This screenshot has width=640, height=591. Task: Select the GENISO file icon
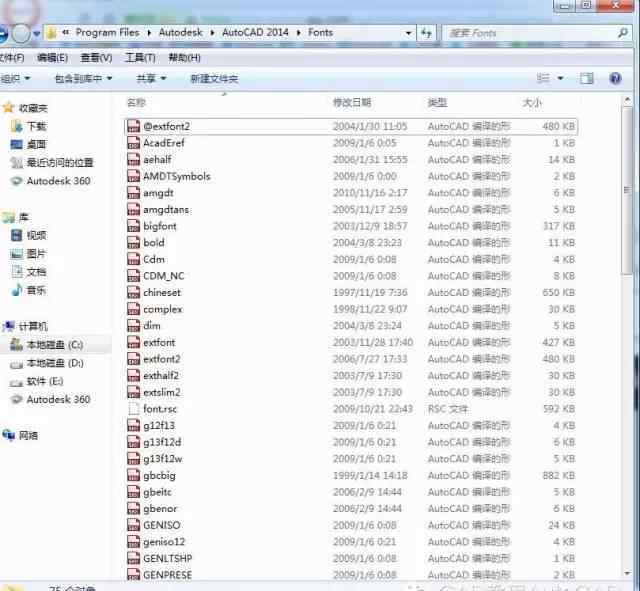[x=133, y=525]
